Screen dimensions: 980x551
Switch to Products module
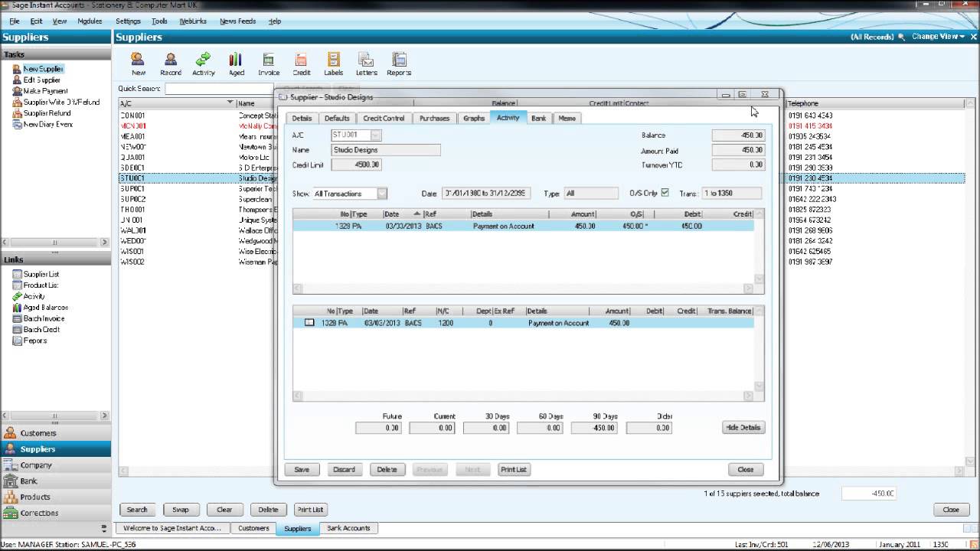(x=55, y=497)
